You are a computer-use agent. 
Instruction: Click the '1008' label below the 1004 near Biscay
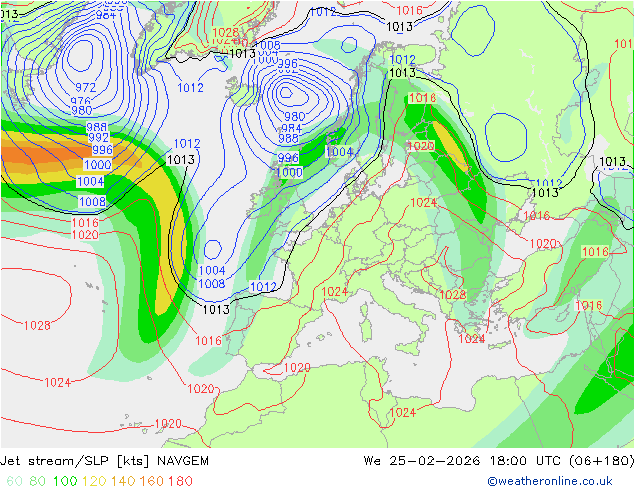[211, 283]
